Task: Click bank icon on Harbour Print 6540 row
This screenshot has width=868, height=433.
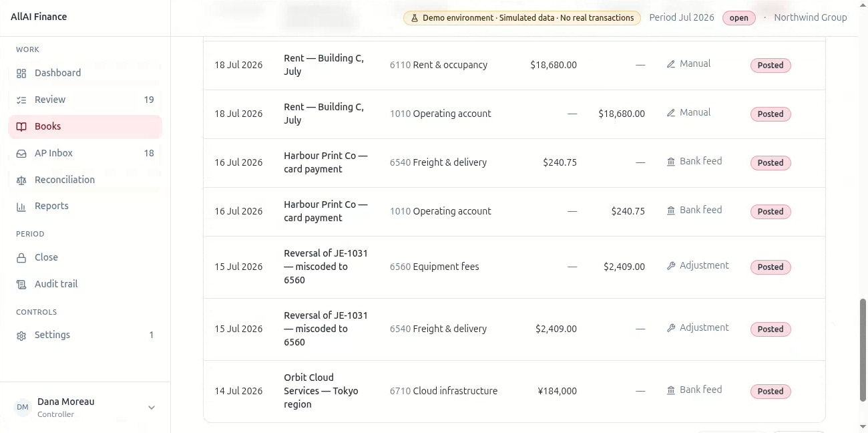Action: pos(671,162)
